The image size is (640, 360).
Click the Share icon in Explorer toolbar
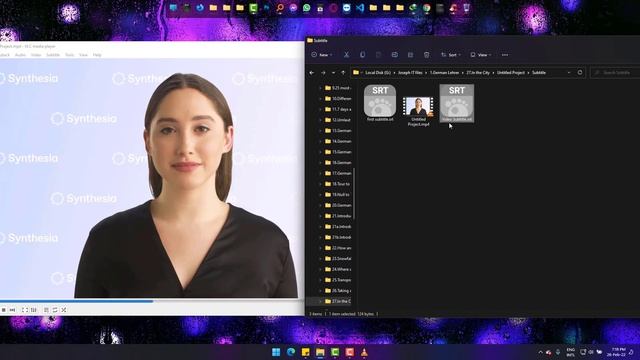(x=410, y=55)
